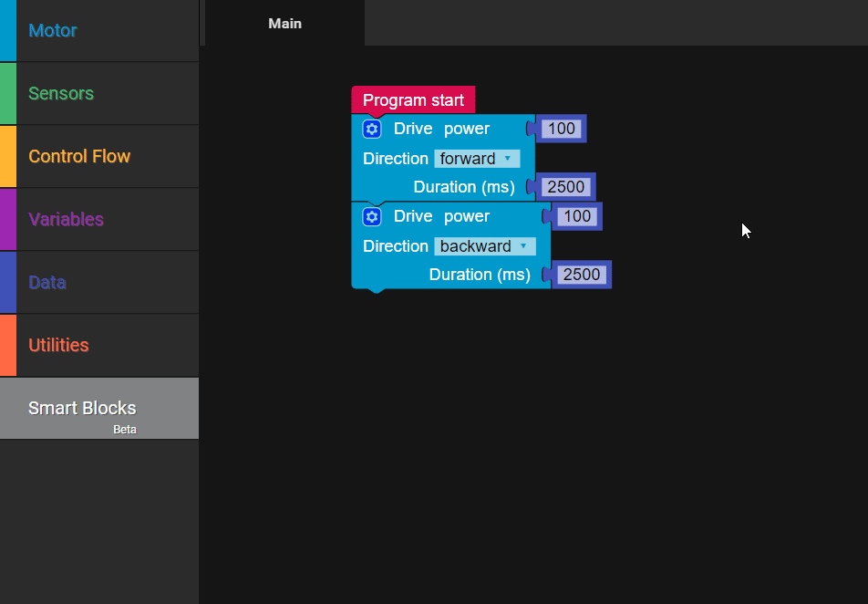Viewport: 868px width, 604px height.
Task: Select the Program start block
Action: pos(413,100)
